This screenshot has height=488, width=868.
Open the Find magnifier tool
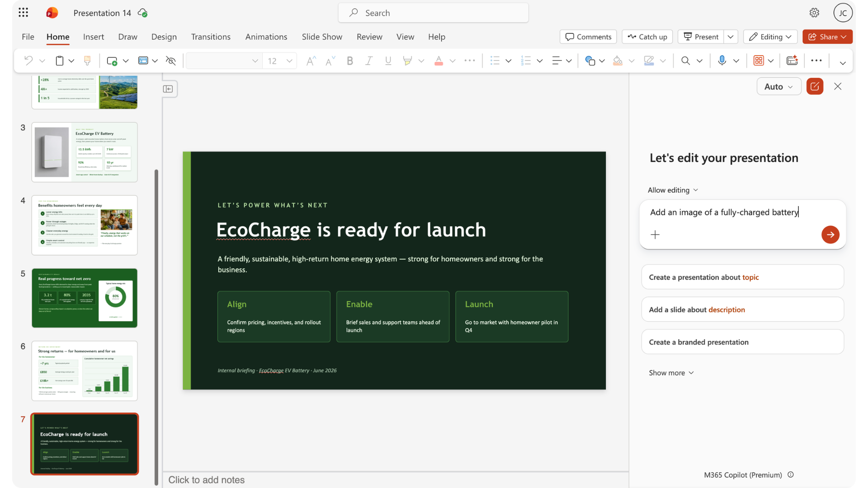click(x=685, y=61)
